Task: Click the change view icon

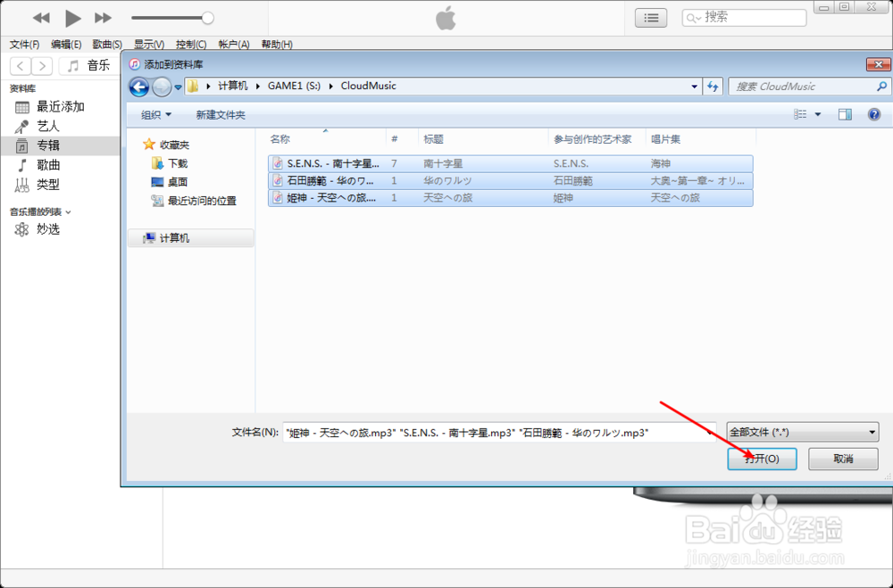Action: pyautogui.click(x=800, y=114)
